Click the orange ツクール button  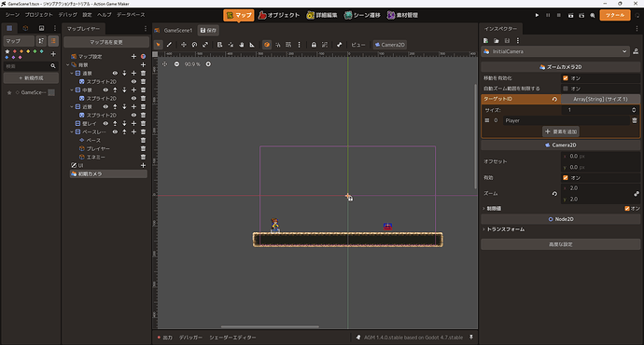[x=615, y=15]
